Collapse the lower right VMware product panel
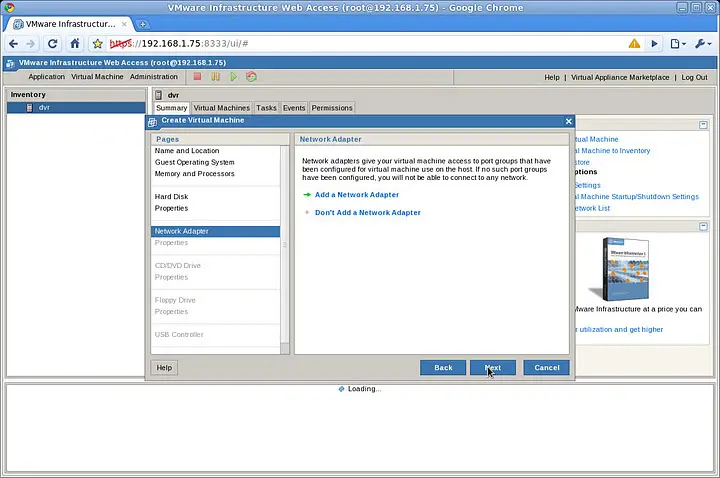 (x=703, y=226)
